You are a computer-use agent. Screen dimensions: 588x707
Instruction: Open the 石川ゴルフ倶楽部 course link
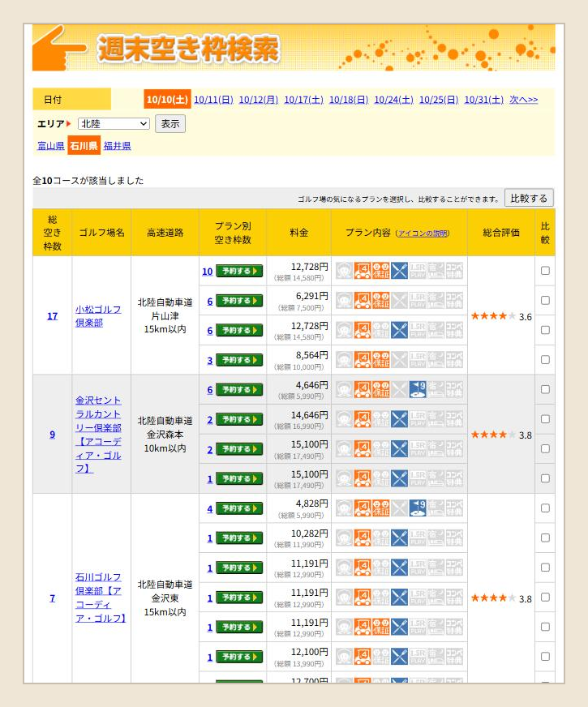coord(100,598)
